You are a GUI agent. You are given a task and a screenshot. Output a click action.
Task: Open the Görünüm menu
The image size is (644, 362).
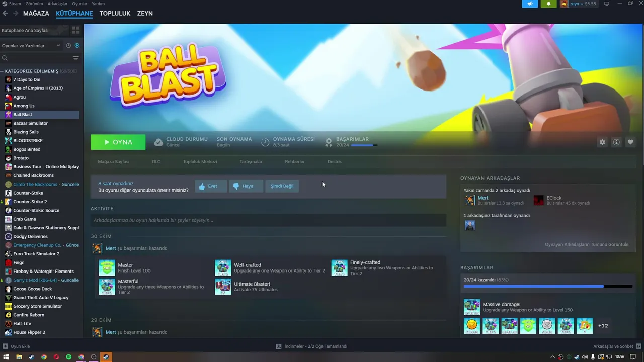point(34,4)
